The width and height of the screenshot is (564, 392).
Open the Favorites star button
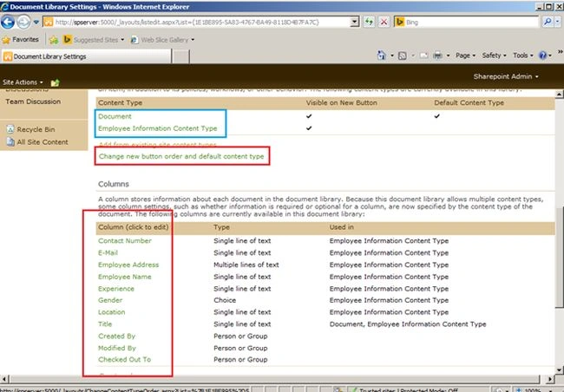(21, 40)
